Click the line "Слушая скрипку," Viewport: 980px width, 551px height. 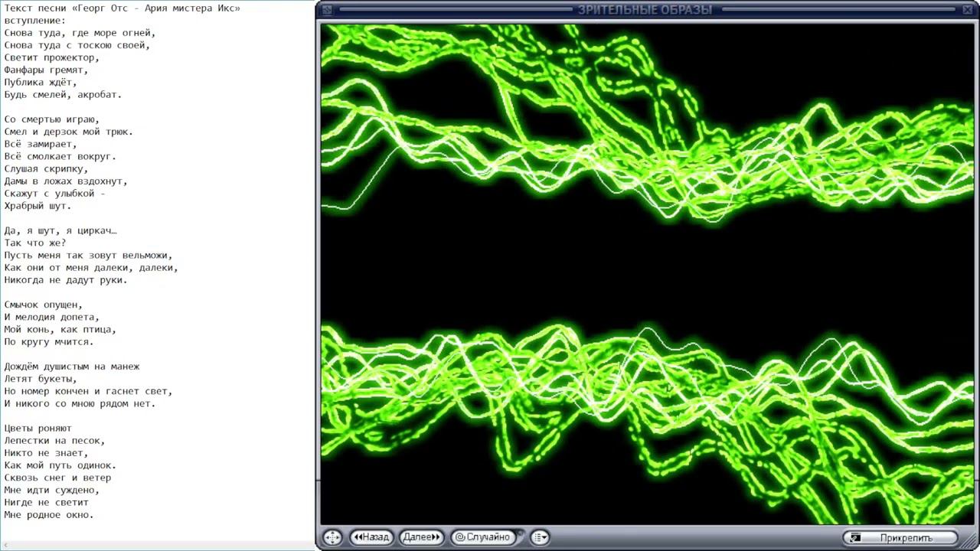pyautogui.click(x=47, y=168)
